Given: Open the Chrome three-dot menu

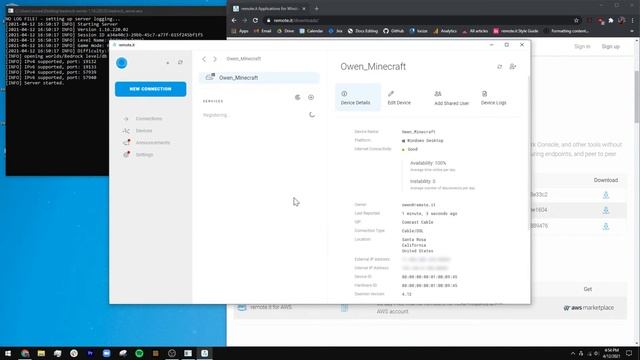Looking at the screenshot, I should (x=633, y=20).
